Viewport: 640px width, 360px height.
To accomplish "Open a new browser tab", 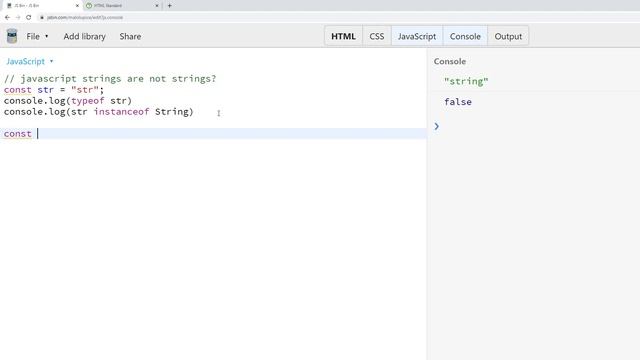I will pos(170,6).
